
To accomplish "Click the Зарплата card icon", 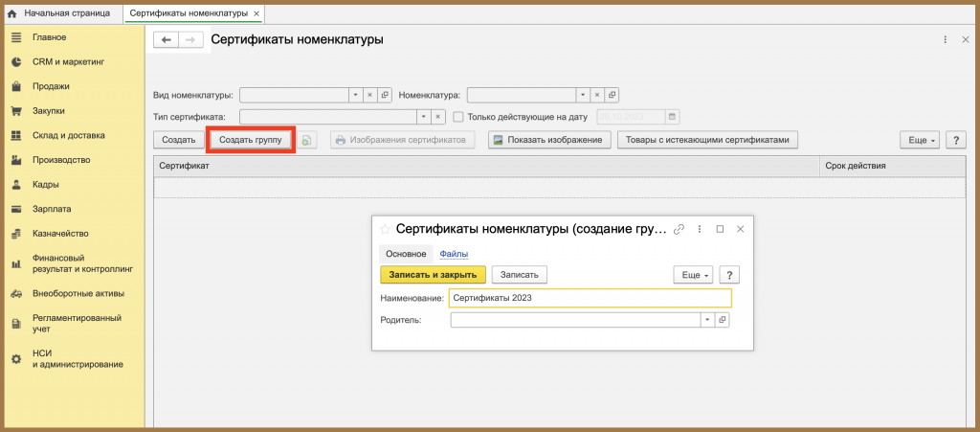I will [17, 210].
